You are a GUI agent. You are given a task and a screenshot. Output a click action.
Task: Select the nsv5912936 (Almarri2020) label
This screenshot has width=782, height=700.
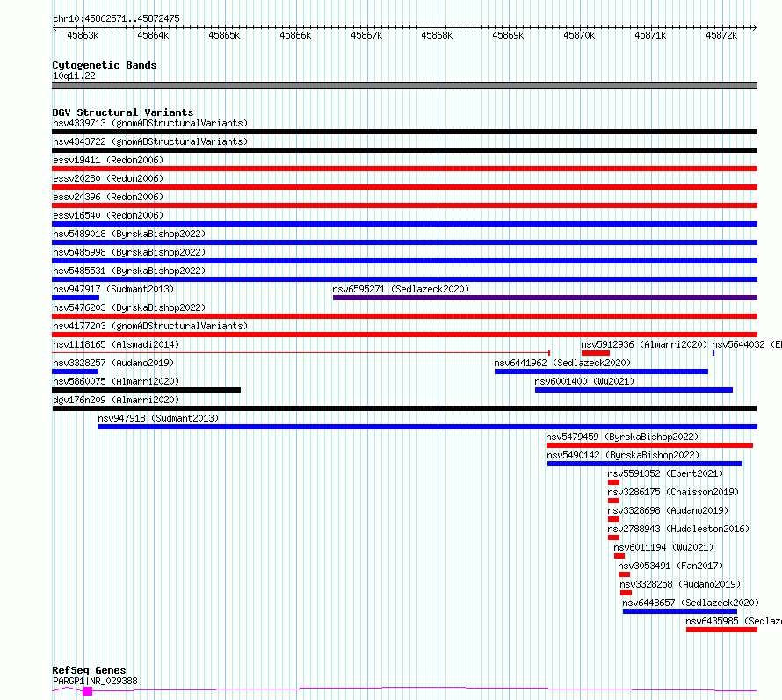(x=644, y=344)
